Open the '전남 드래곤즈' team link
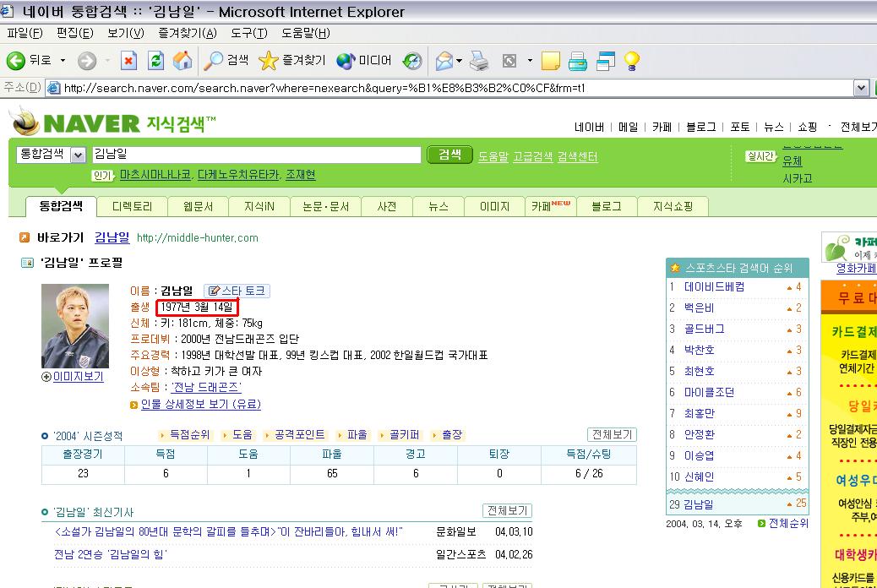877x588 pixels. 206,387
